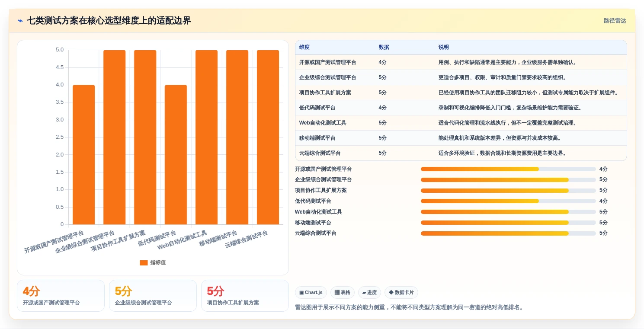Click the 移动端测试平台 bar in chart
This screenshot has width=644, height=329.
pos(237,137)
